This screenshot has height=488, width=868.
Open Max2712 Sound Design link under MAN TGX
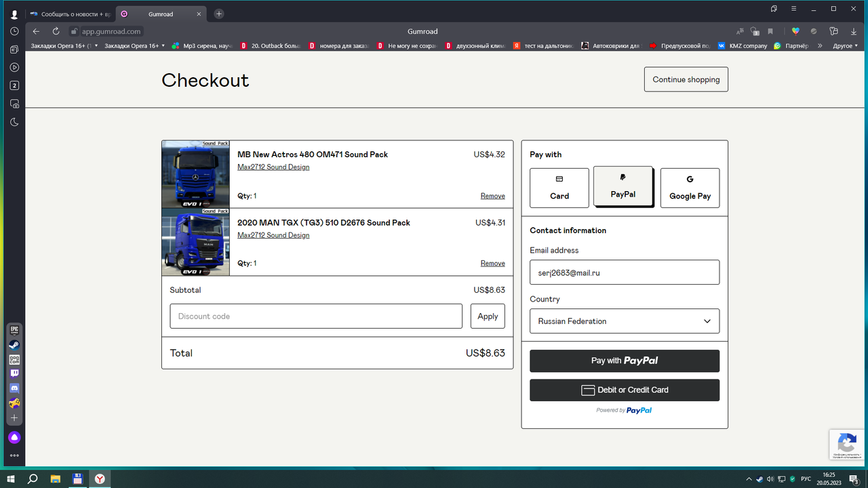point(273,235)
